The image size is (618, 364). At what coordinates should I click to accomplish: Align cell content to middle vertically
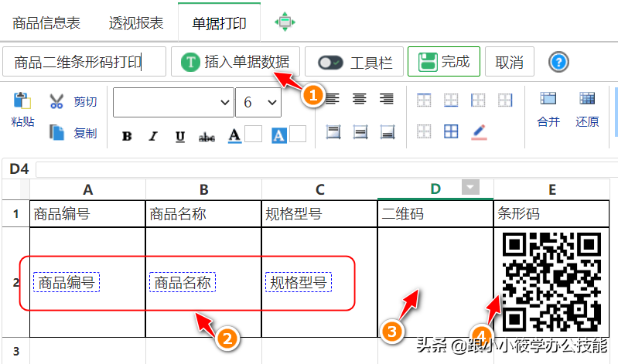pyautogui.click(x=360, y=131)
